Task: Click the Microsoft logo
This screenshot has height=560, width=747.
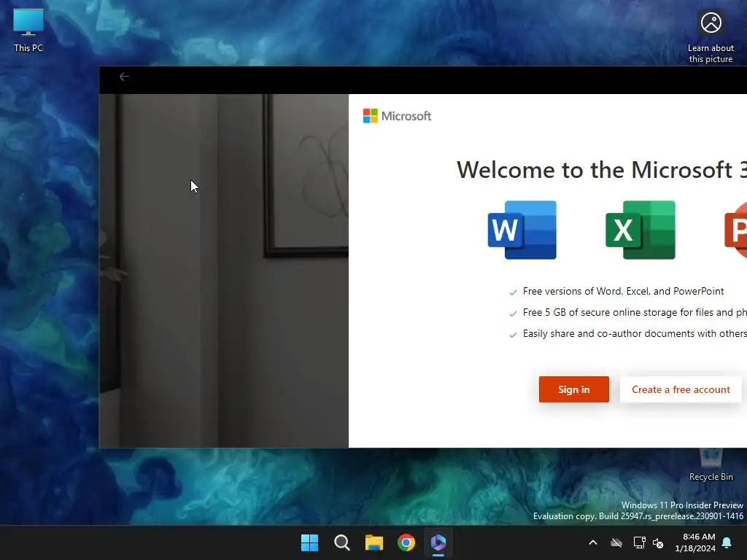Action: 397,116
